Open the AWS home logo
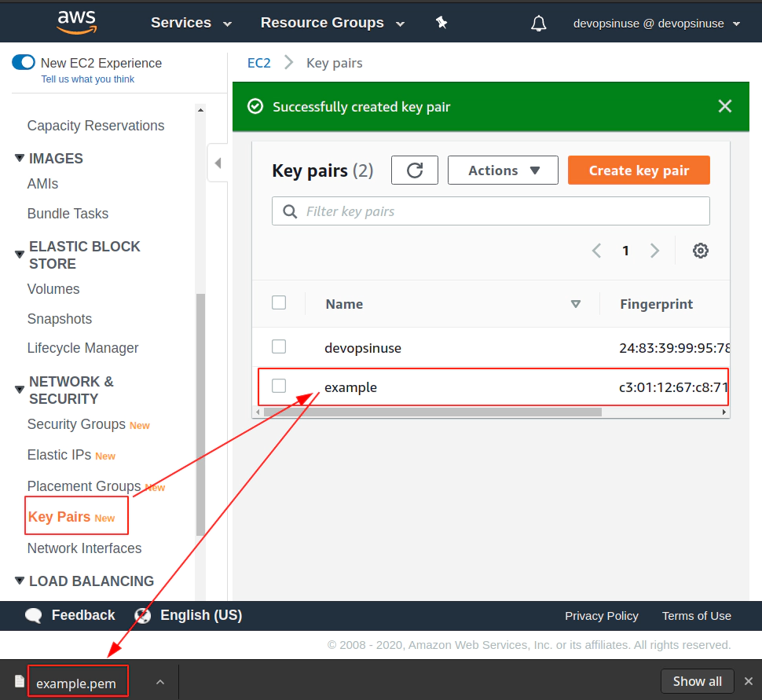The height and width of the screenshot is (700, 762). coord(77,22)
